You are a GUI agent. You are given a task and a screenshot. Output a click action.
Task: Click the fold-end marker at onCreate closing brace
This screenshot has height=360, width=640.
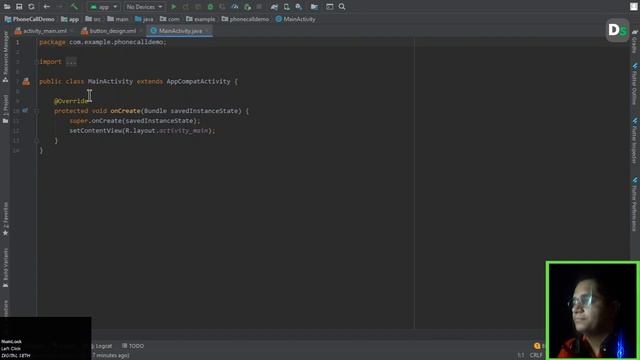point(36,140)
